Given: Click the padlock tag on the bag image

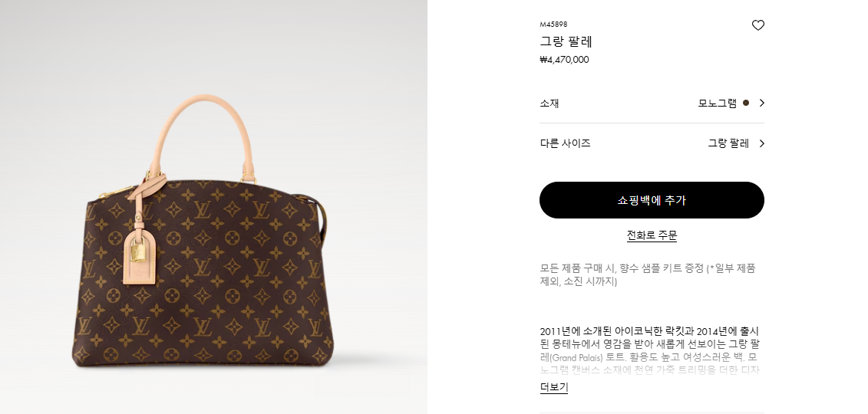Looking at the screenshot, I should (x=140, y=253).
